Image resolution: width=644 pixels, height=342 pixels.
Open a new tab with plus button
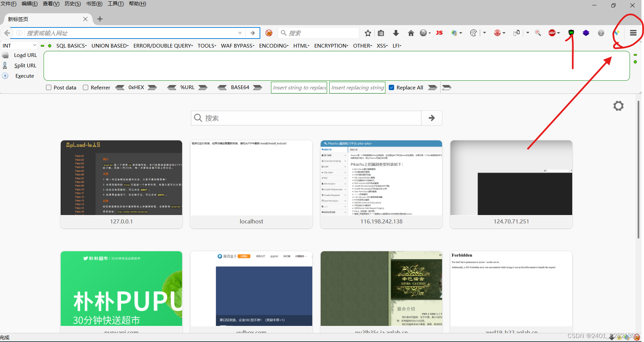point(100,19)
